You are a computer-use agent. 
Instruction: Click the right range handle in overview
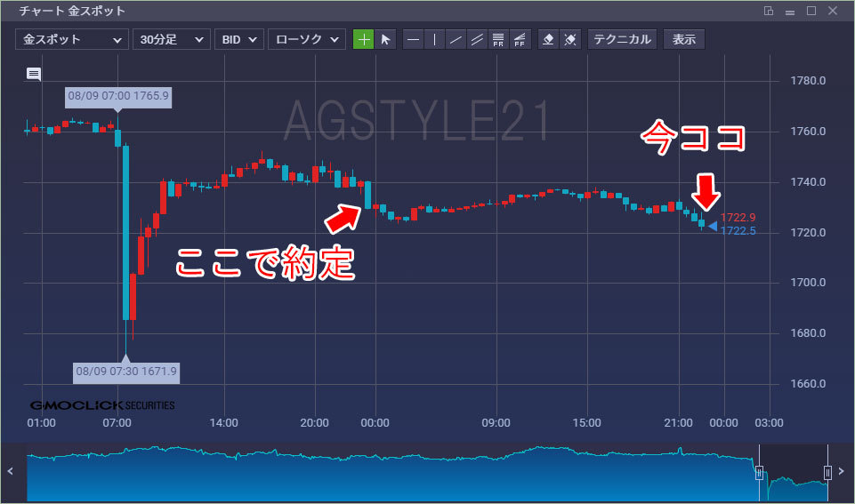pos(827,473)
